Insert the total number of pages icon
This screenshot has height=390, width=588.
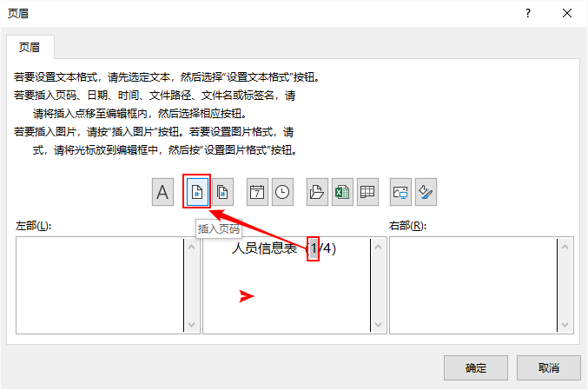[222, 192]
